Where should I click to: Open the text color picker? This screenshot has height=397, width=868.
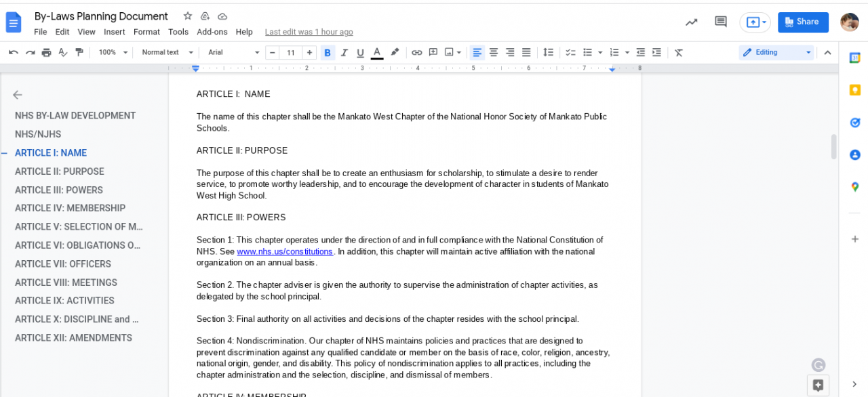coord(377,52)
